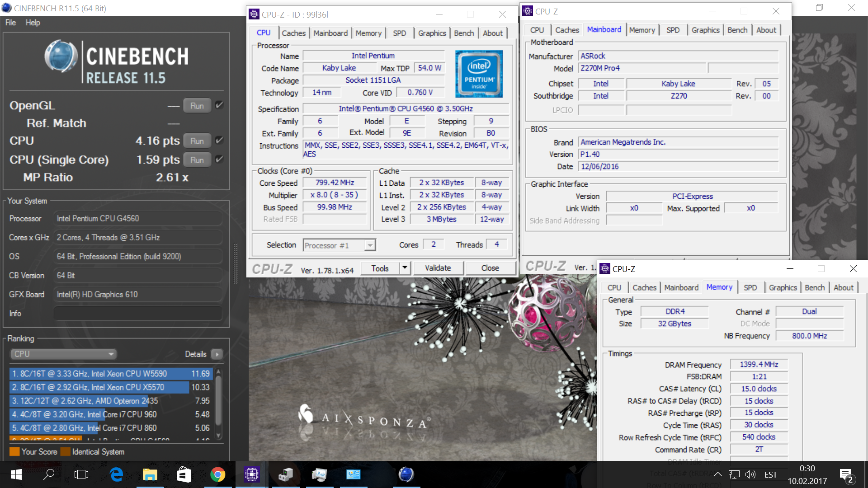The height and width of the screenshot is (488, 868).
Task: Select Graphics tab in Memory CPU-Z window
Action: click(x=783, y=287)
